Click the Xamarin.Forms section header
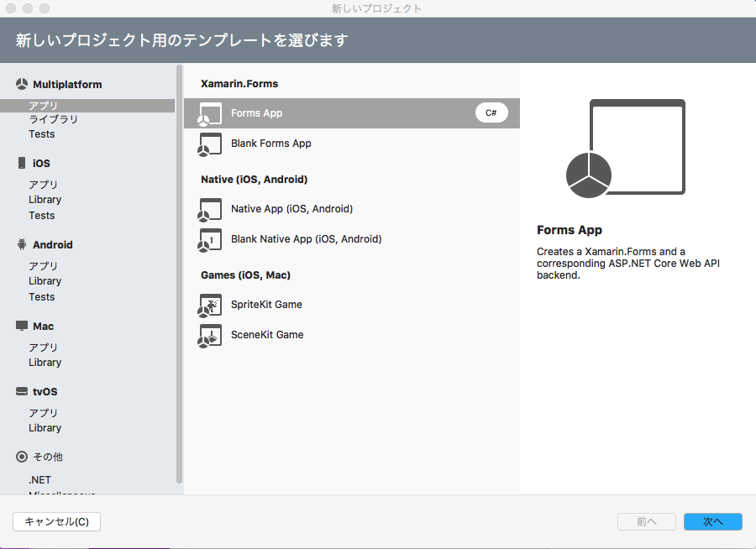Viewport: 756px width, 549px height. coord(239,84)
